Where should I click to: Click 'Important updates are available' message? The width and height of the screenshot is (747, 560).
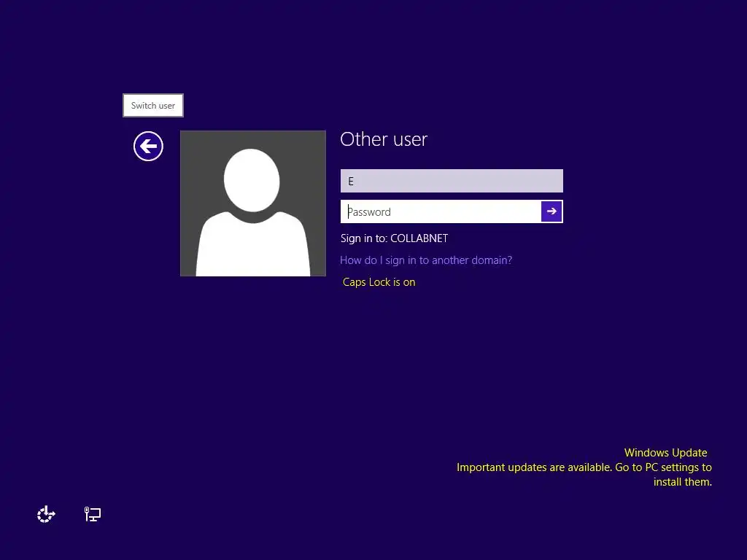[x=584, y=475]
